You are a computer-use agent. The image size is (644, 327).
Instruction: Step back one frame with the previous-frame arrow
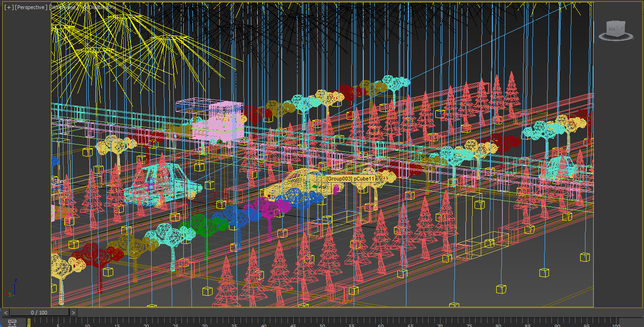click(5, 312)
